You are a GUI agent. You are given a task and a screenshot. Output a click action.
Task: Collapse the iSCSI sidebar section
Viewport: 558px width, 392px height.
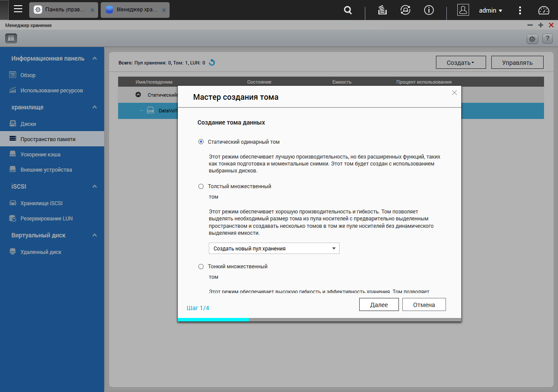pyautogui.click(x=95, y=186)
